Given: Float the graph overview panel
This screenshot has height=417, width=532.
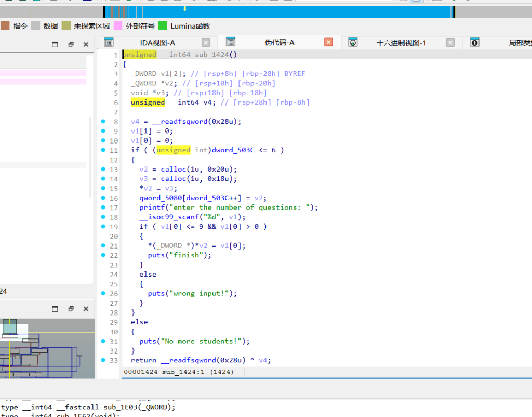Looking at the screenshot, I should coord(71,309).
